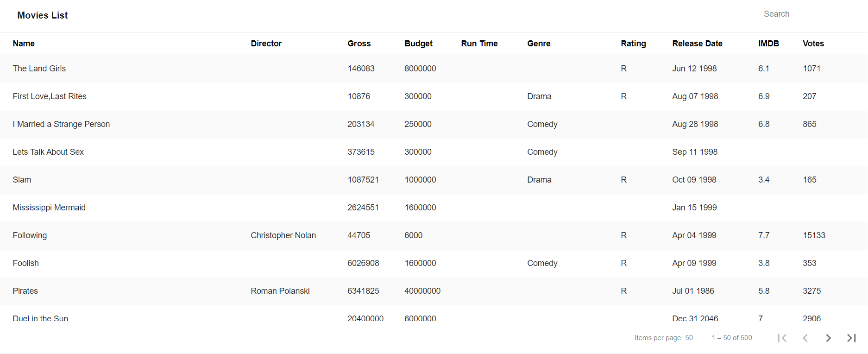Click release date Apr 04 1999
This screenshot has height=354, width=868.
point(694,235)
